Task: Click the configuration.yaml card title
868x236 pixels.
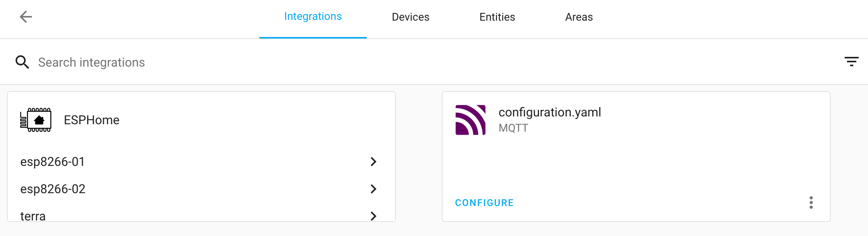Action: (549, 112)
